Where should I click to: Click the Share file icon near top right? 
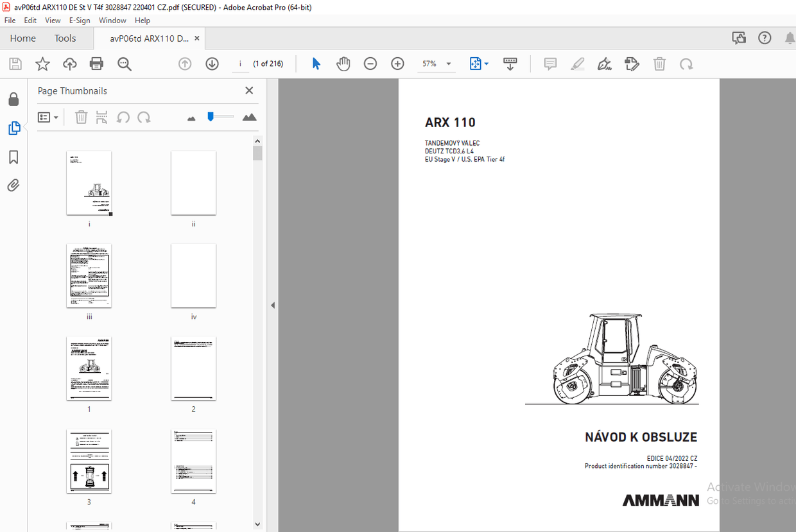pyautogui.click(x=739, y=38)
